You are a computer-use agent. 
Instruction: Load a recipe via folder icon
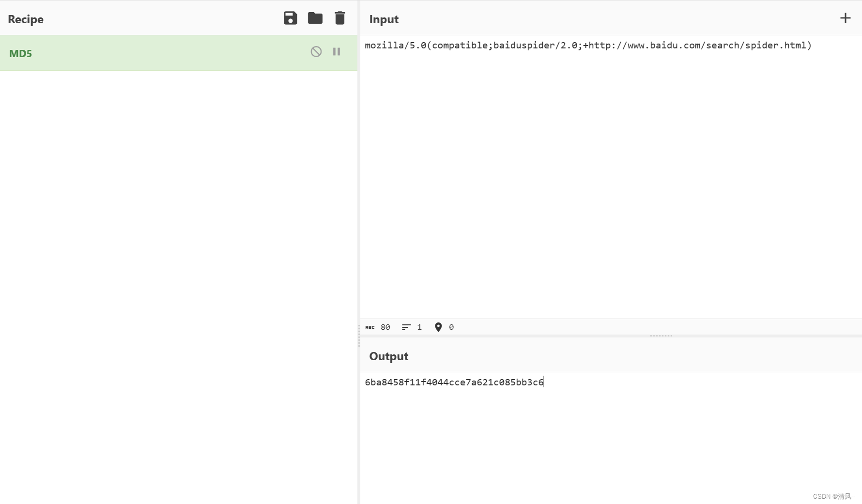click(x=315, y=18)
